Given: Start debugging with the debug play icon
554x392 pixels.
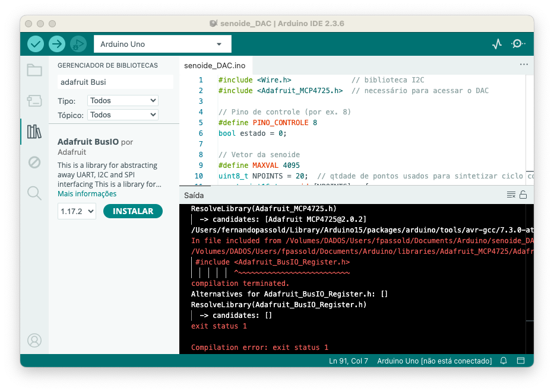Looking at the screenshot, I should 78,44.
